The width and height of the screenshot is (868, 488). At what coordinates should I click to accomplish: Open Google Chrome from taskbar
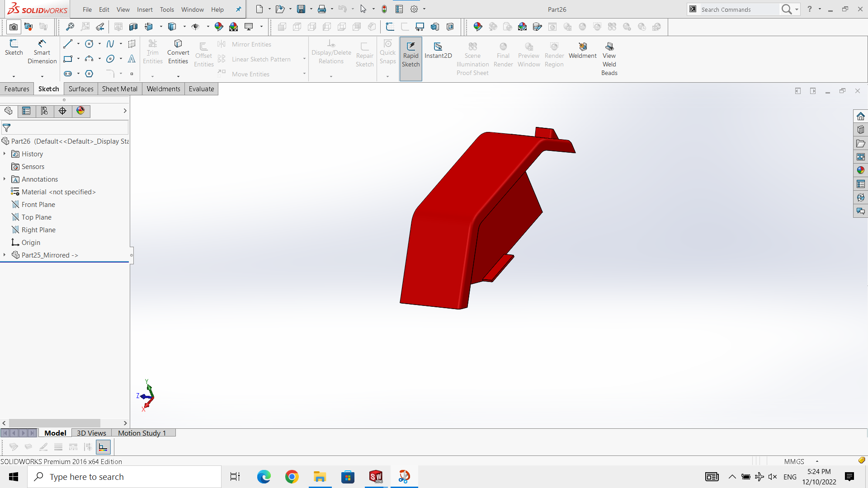click(292, 477)
